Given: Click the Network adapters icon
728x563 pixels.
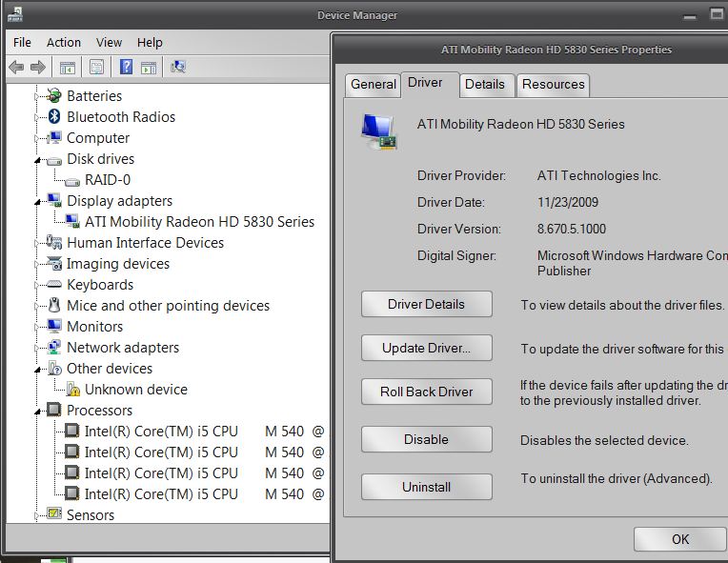Looking at the screenshot, I should (54, 347).
